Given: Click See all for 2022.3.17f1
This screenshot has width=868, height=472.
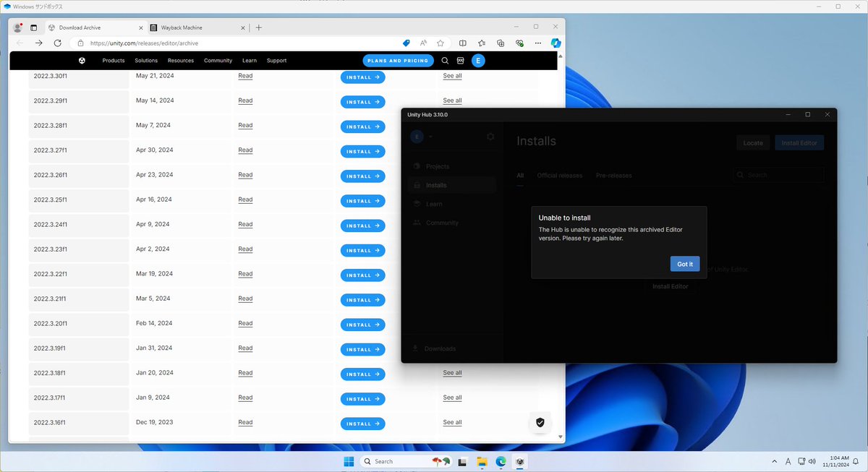Looking at the screenshot, I should [x=452, y=398].
